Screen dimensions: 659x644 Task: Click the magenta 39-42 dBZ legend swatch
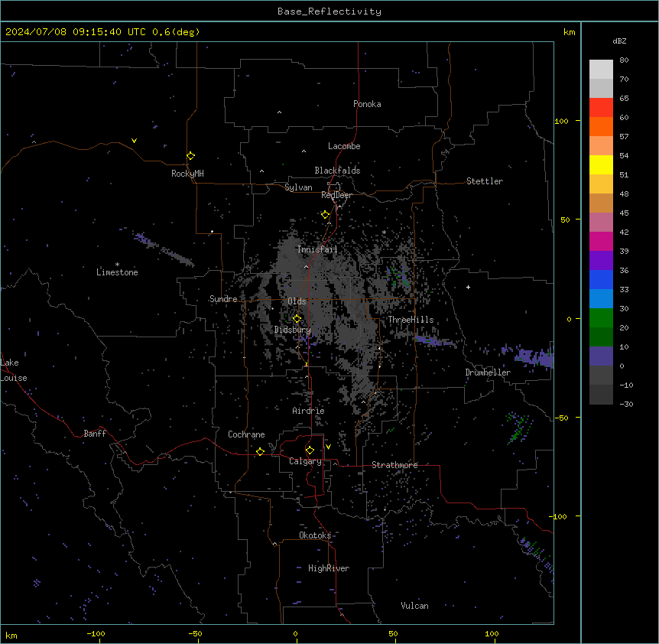coord(601,241)
